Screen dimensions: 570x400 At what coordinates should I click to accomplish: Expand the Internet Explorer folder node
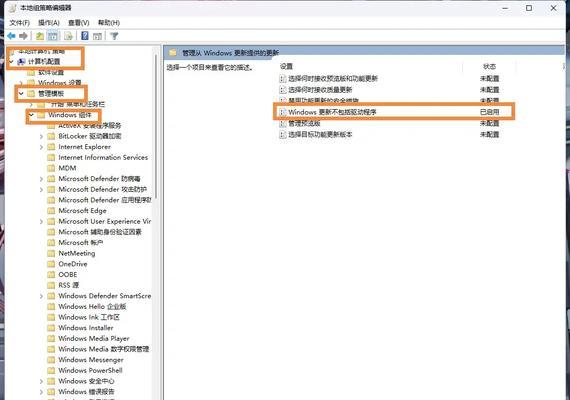point(41,147)
